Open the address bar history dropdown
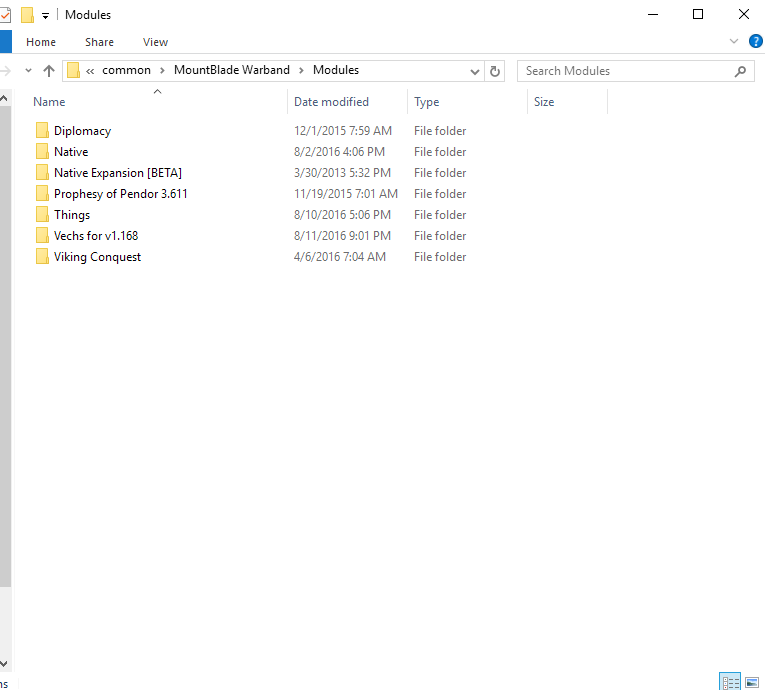The height and width of the screenshot is (690, 765). 475,72
